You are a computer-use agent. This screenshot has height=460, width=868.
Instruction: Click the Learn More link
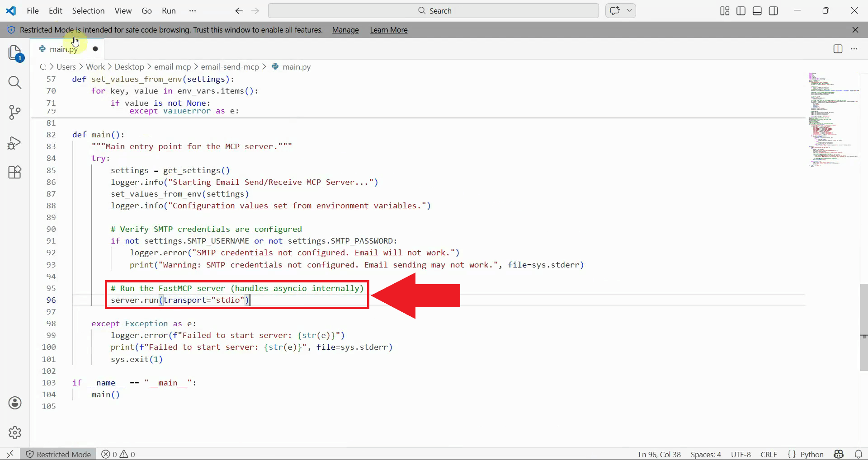click(x=388, y=30)
